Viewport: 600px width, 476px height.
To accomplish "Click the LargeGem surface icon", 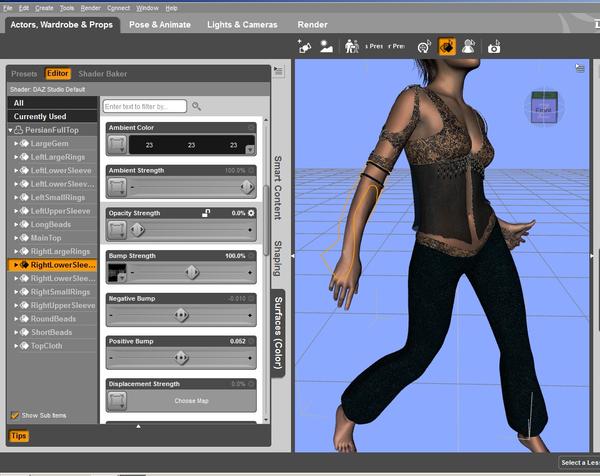I will tap(24, 143).
